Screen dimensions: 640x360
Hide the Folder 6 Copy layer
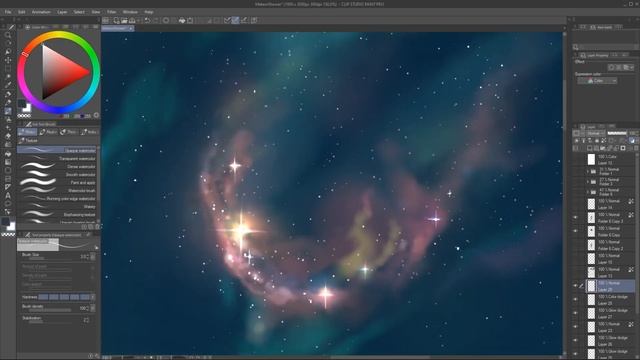576,231
